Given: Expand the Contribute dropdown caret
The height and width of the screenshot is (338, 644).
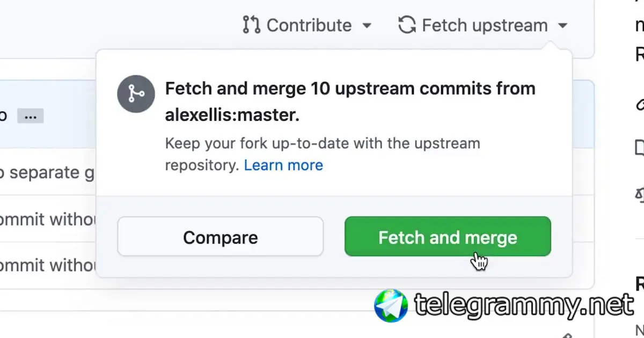Looking at the screenshot, I should [x=367, y=26].
